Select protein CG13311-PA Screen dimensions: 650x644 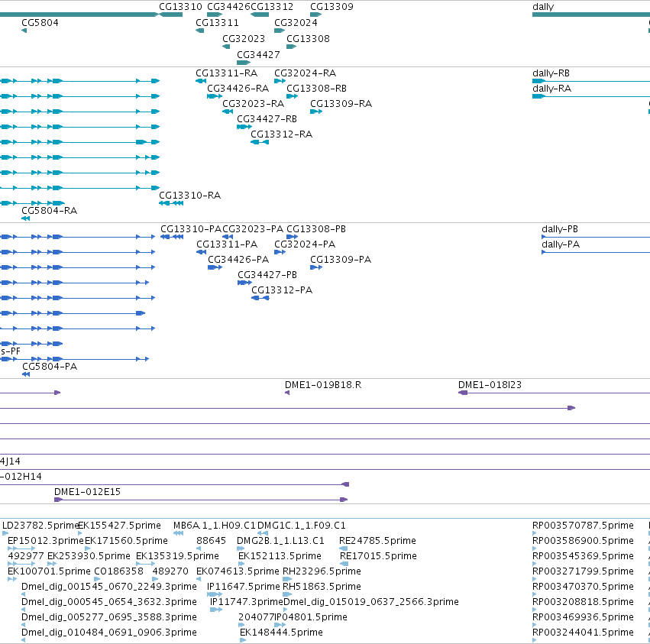227,244
